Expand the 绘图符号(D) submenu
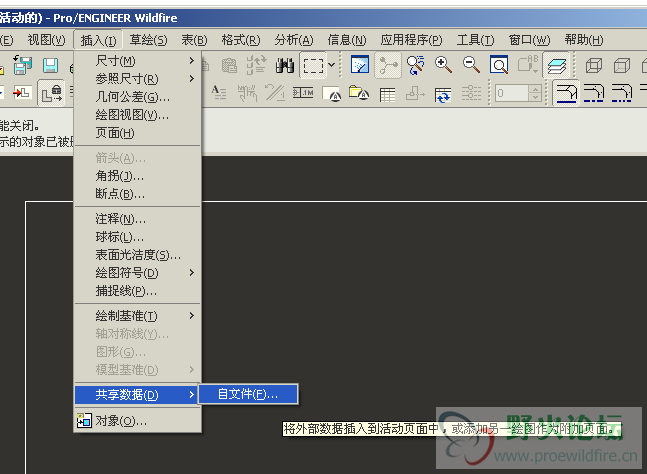The height and width of the screenshot is (474, 647). point(138,273)
